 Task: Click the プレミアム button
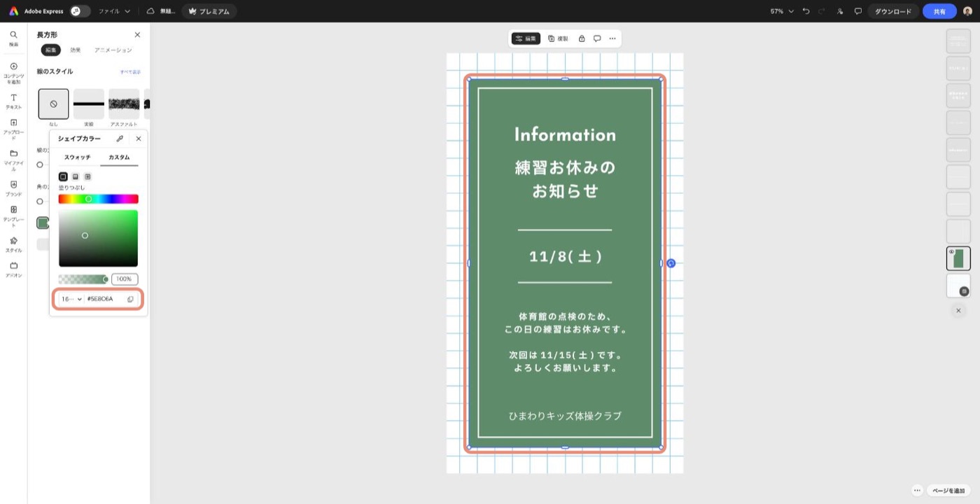(x=209, y=11)
